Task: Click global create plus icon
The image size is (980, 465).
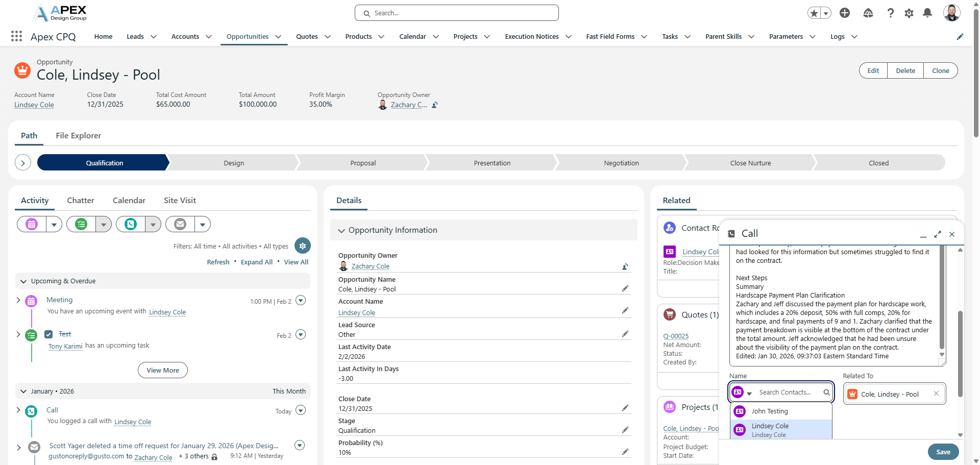Action: [x=845, y=13]
